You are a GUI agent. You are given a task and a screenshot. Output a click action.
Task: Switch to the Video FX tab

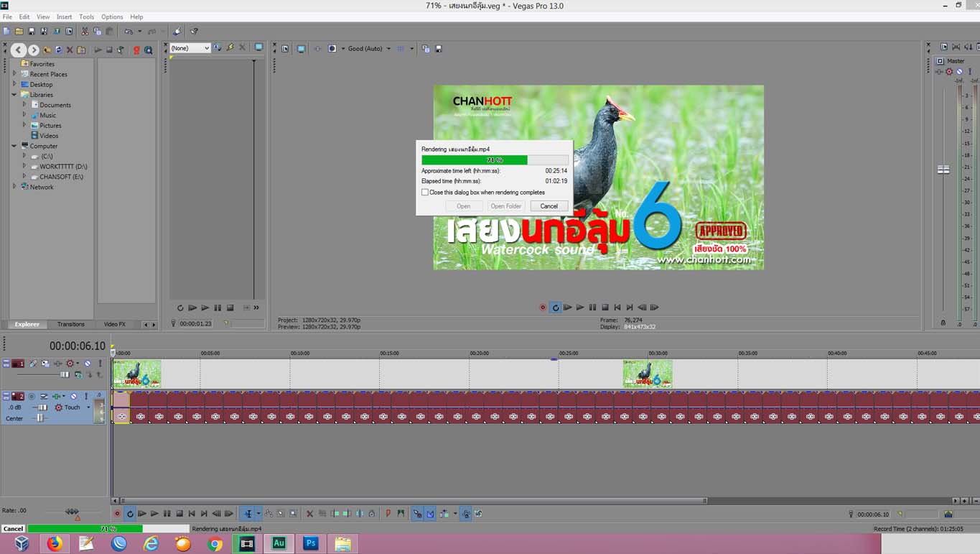pos(115,324)
